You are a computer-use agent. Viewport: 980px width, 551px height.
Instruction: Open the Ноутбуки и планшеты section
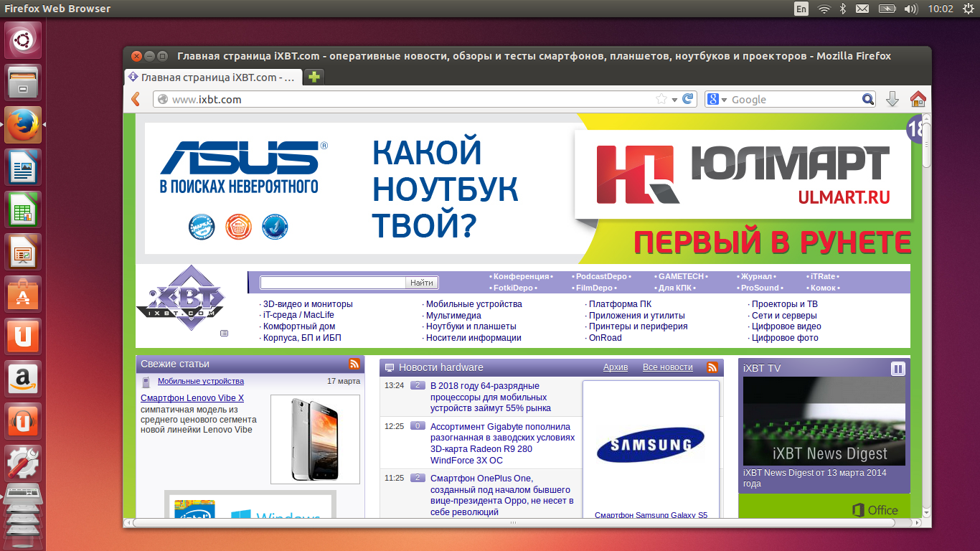point(471,326)
